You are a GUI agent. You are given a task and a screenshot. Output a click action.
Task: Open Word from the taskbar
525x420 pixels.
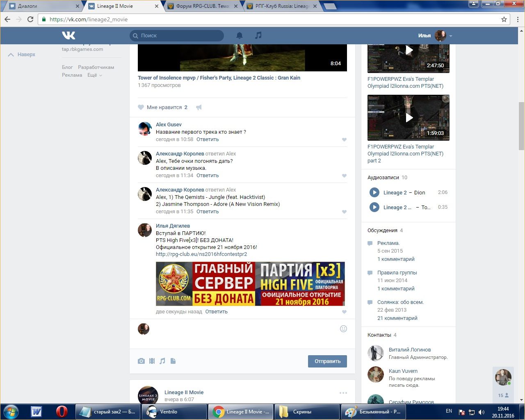tap(37, 411)
